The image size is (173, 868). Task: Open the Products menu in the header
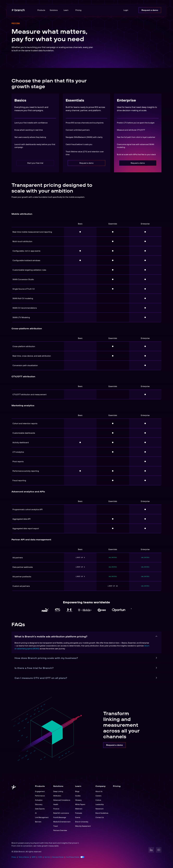click(41, 10)
